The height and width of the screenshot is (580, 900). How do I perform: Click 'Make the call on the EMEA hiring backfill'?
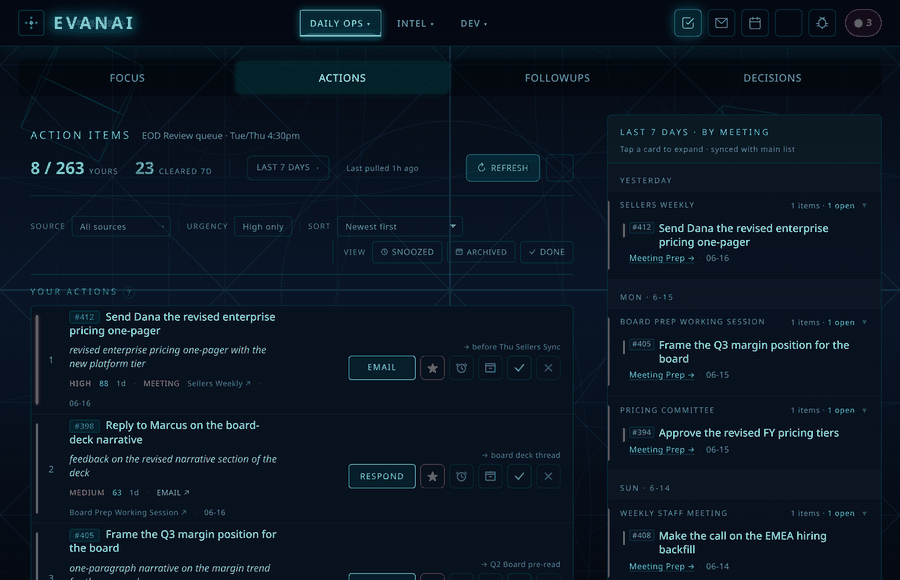[x=743, y=543]
